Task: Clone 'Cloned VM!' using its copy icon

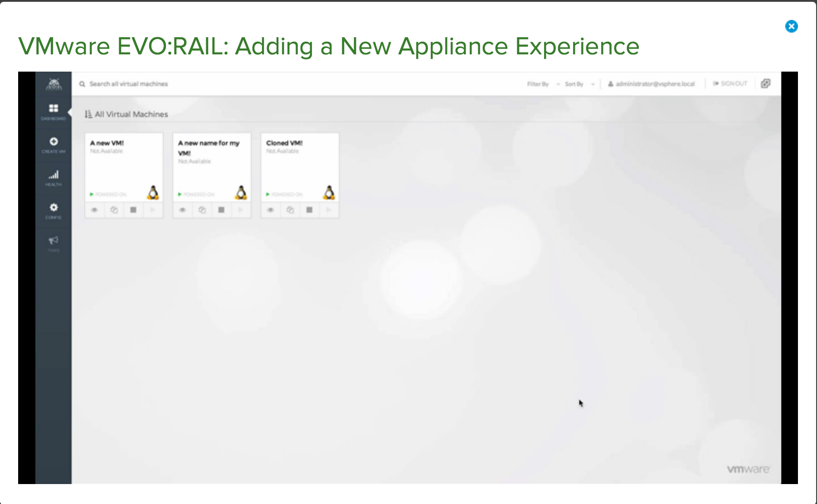Action: pos(290,210)
